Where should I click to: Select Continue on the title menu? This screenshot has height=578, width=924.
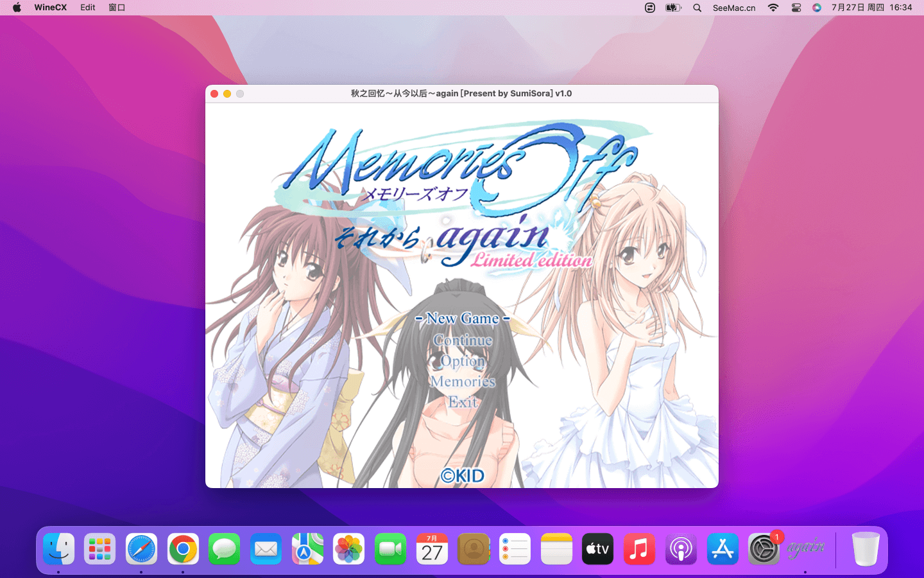click(463, 340)
